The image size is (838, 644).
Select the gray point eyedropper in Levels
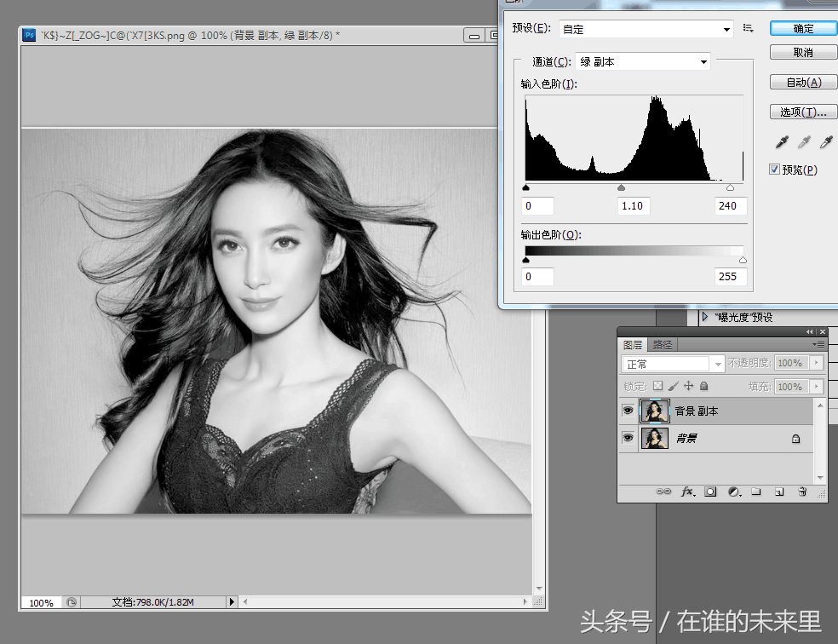(804, 142)
